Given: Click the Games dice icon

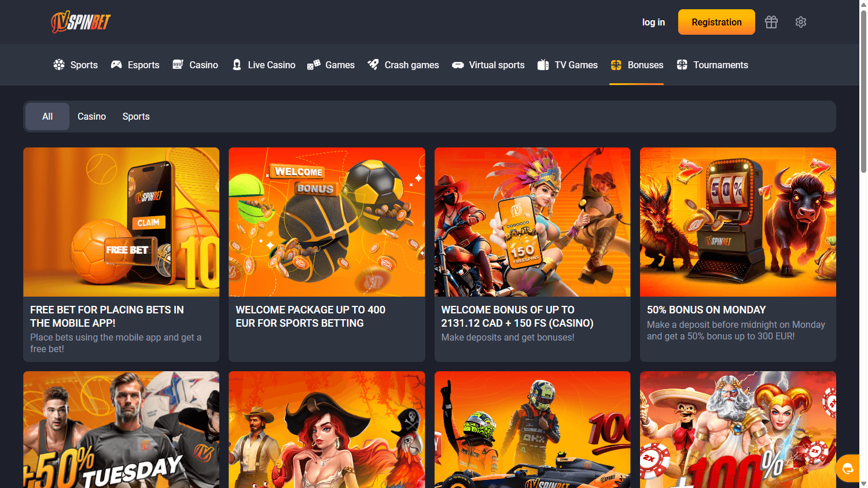Looking at the screenshot, I should 314,65.
